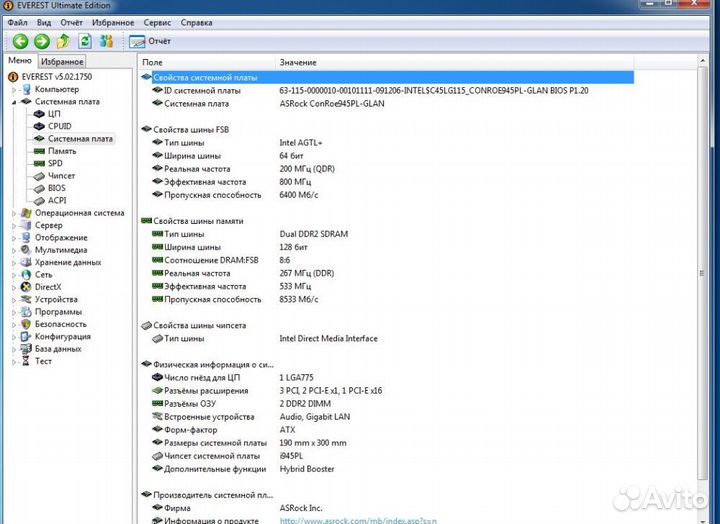Image resolution: width=720 pixels, height=524 pixels.
Task: Select the BIOS icon in tree
Action: click(x=39, y=188)
